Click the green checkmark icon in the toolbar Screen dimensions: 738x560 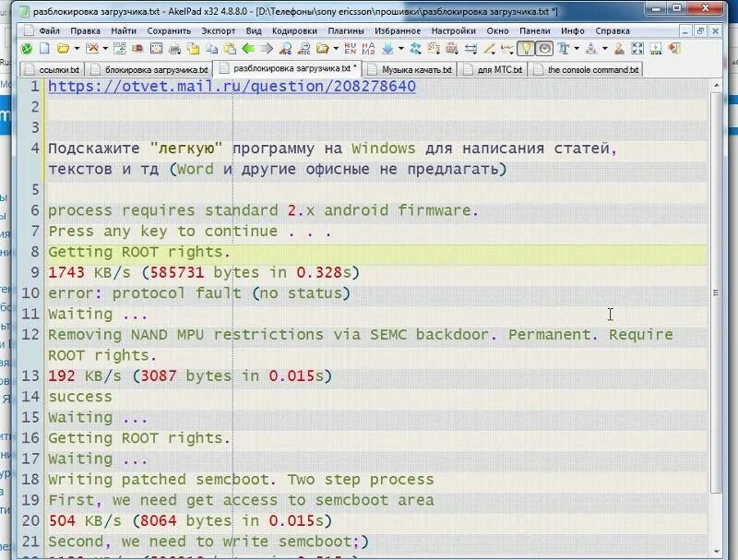pyautogui.click(x=27, y=49)
